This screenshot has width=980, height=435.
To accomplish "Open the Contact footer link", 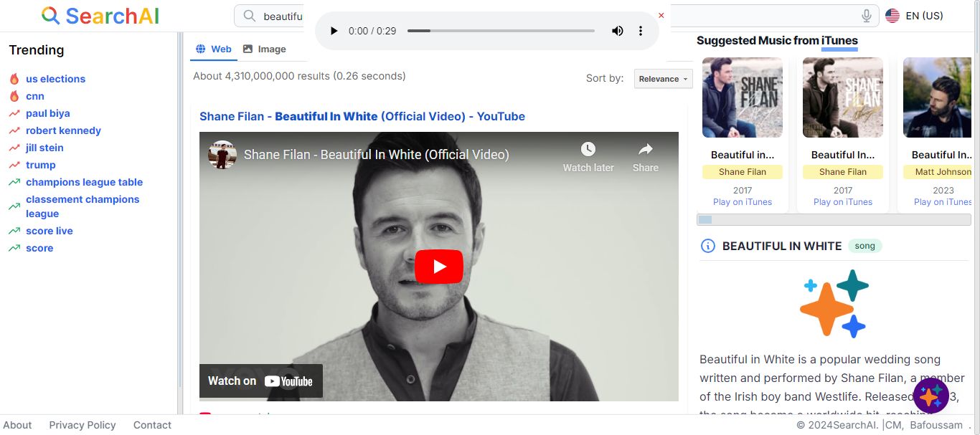I will click(x=152, y=425).
